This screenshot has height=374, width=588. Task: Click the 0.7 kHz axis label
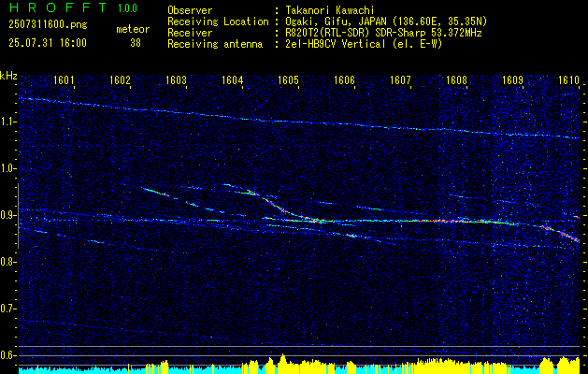pos(7,309)
